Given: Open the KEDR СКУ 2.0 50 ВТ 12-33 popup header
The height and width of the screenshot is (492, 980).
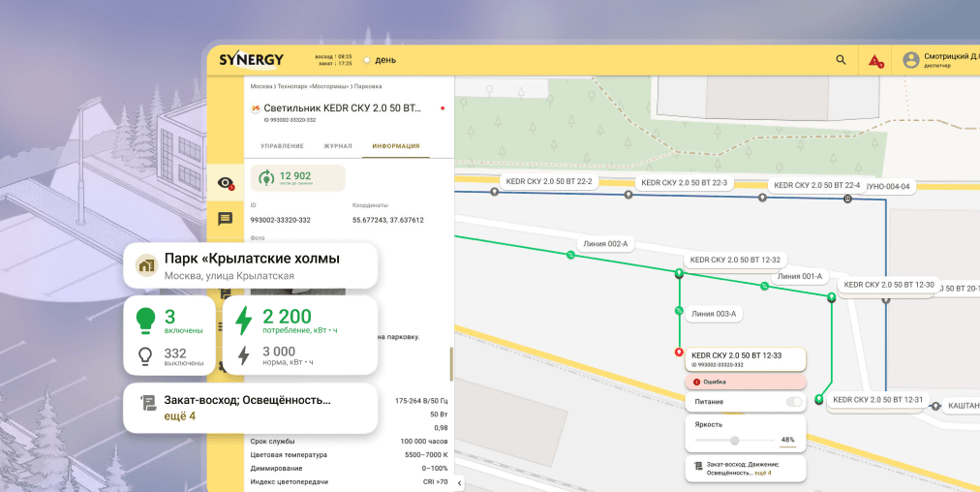Looking at the screenshot, I should (x=746, y=359).
